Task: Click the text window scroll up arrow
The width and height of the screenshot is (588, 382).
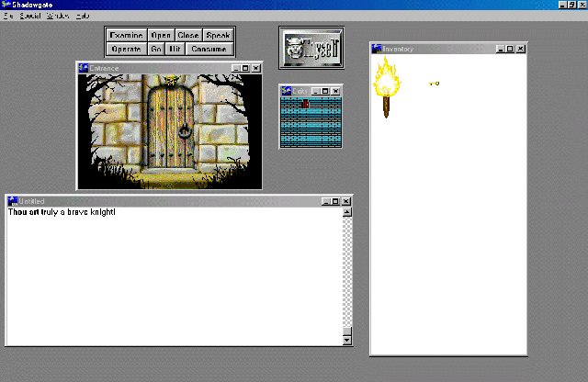Action: (x=346, y=212)
